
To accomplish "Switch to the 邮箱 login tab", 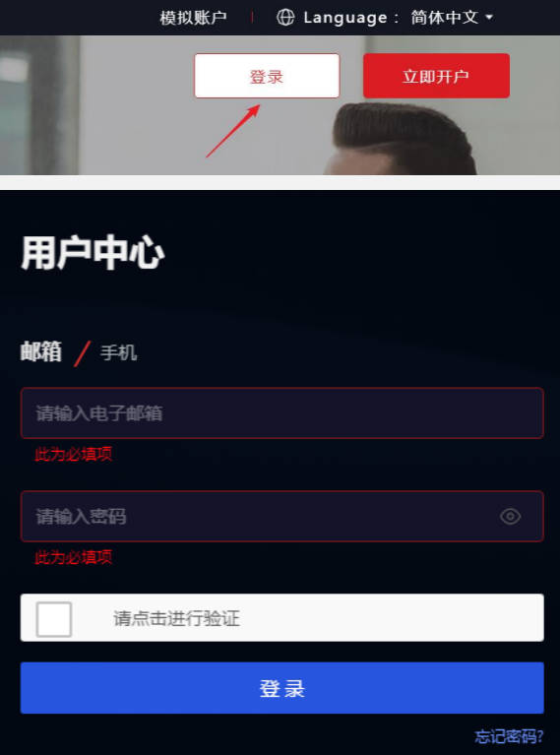I will [x=41, y=351].
